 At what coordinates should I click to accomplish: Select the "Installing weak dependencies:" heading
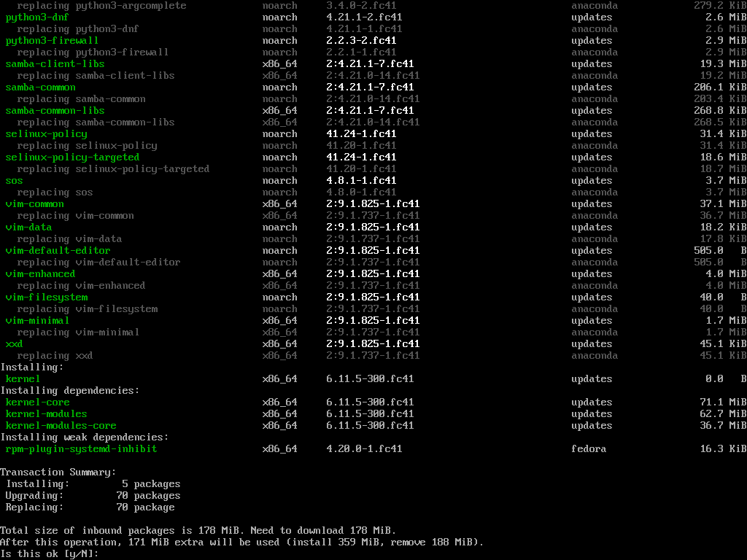[84, 437]
